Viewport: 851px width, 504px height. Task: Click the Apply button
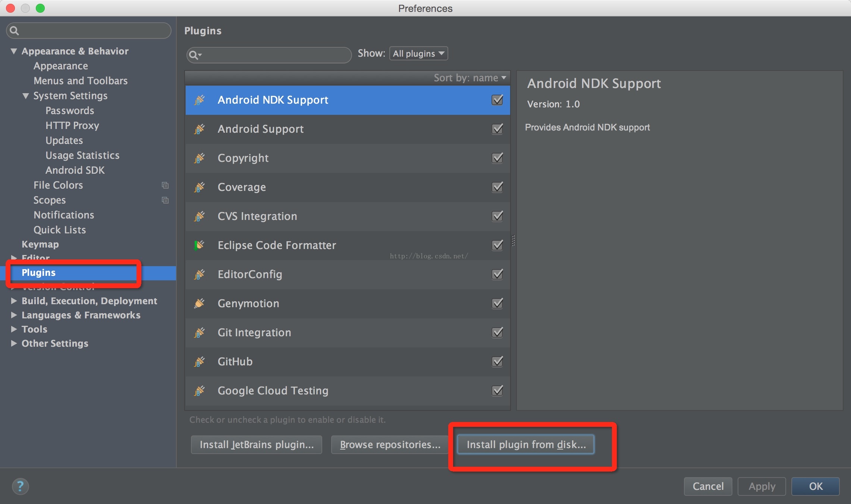point(762,486)
